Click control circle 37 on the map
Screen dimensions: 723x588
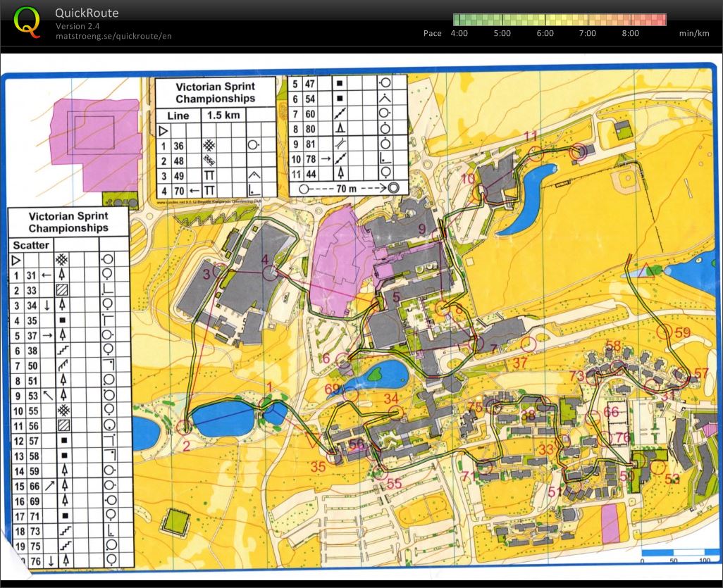click(529, 344)
